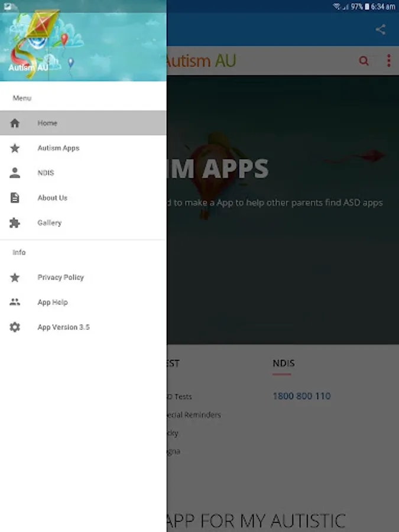Click the Autism AU title in toolbar
Image resolution: width=399 pixels, height=532 pixels.
[201, 61]
